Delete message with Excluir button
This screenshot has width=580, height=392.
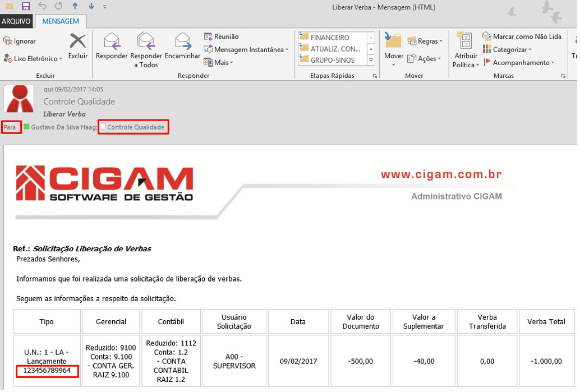tap(77, 46)
